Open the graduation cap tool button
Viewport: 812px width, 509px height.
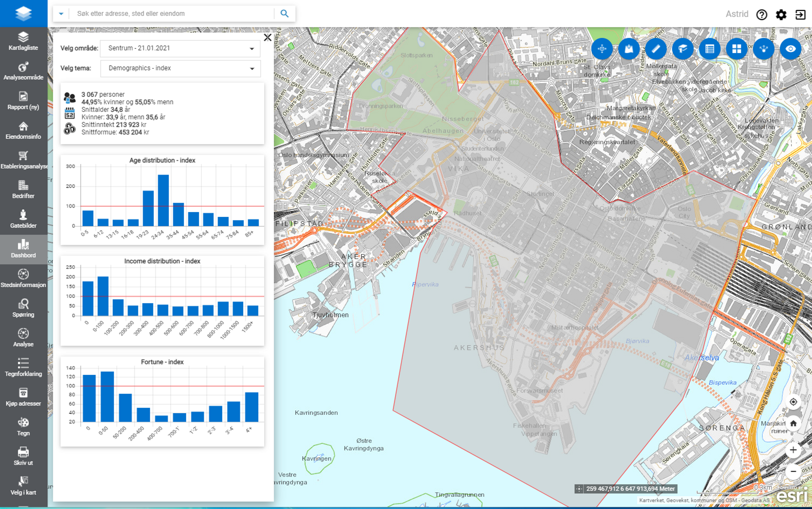pyautogui.click(x=682, y=49)
